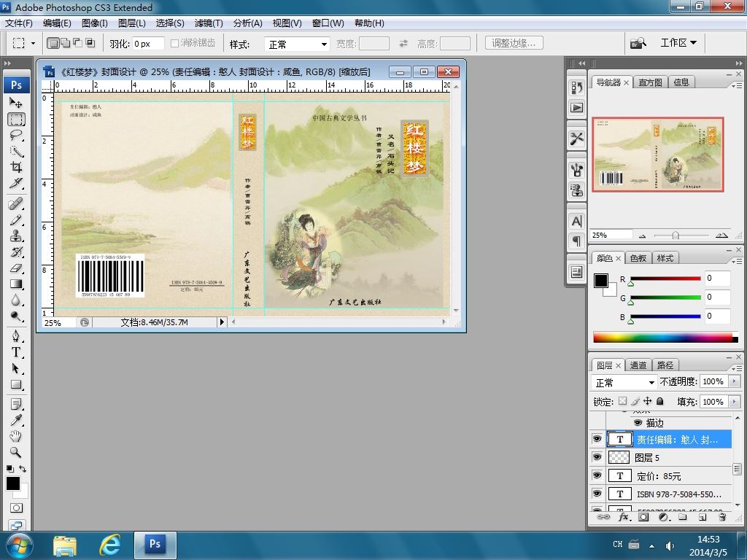Click the 调整边缘 button
The height and width of the screenshot is (560, 747).
[x=514, y=43]
